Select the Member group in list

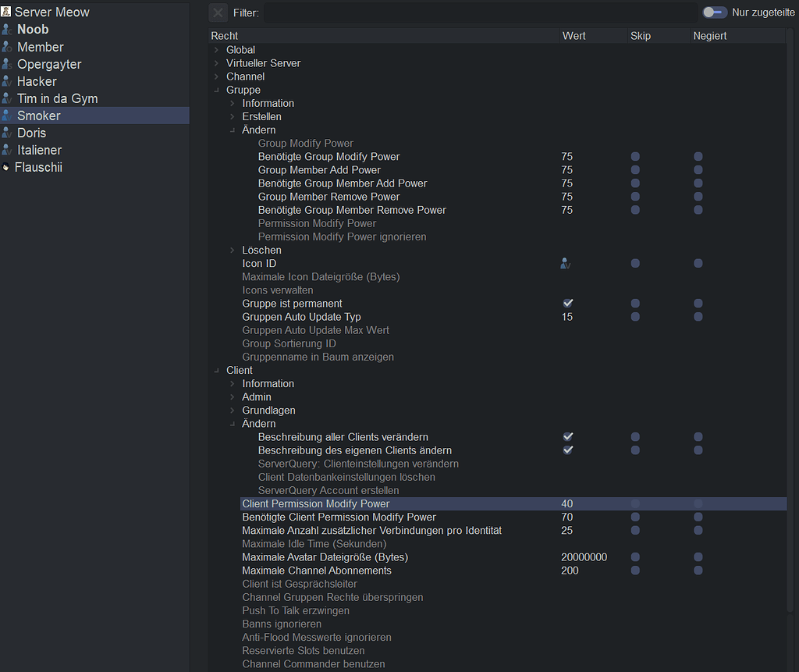[41, 47]
